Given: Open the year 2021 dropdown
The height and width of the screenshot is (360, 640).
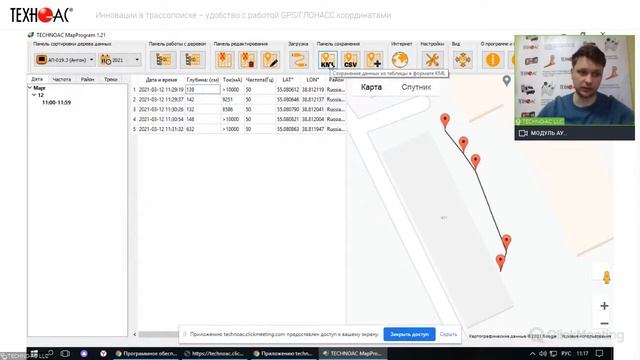Looking at the screenshot, I should click(120, 60).
